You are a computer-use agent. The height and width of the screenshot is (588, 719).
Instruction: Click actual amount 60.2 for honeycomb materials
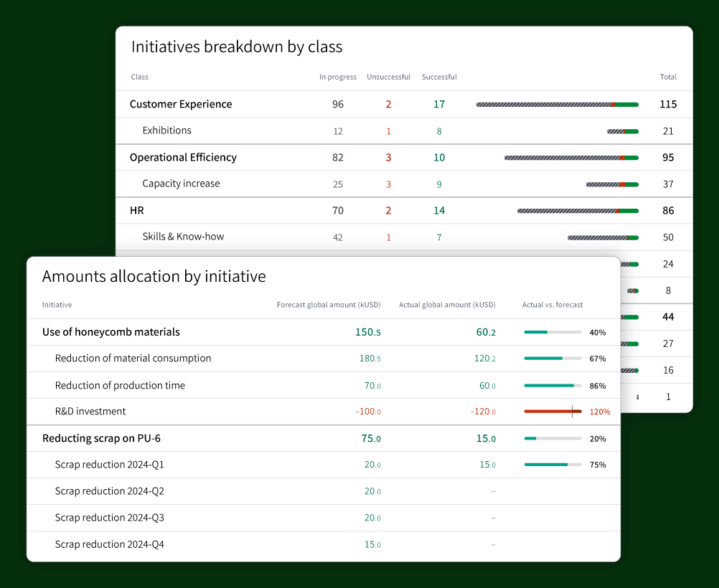point(486,332)
